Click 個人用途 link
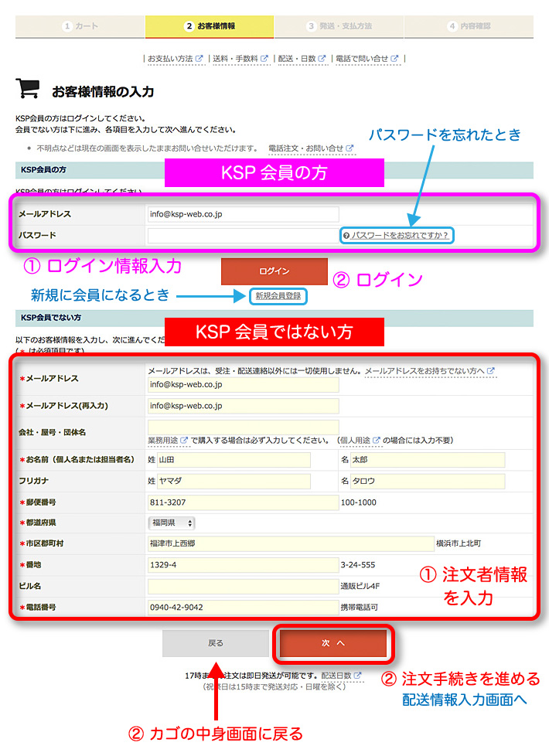The width and height of the screenshot is (549, 756). pos(356,440)
